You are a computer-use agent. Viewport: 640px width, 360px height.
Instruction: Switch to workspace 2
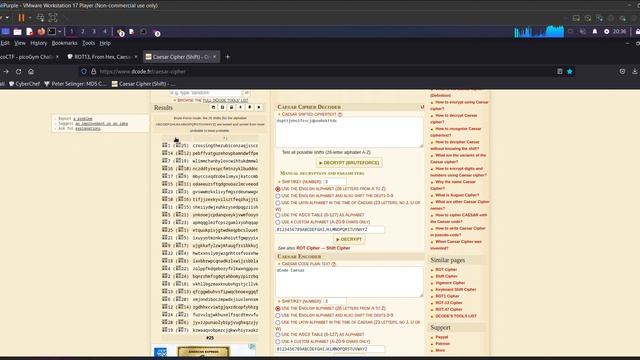83,31
